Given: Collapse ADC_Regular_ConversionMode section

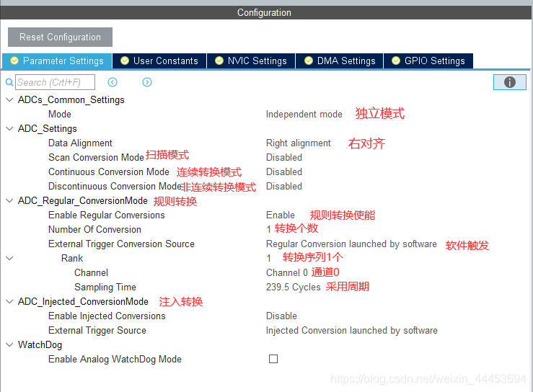Looking at the screenshot, I should (9, 201).
